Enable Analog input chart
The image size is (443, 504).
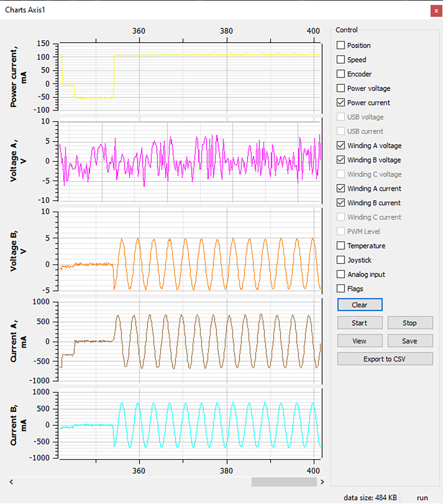coord(341,275)
